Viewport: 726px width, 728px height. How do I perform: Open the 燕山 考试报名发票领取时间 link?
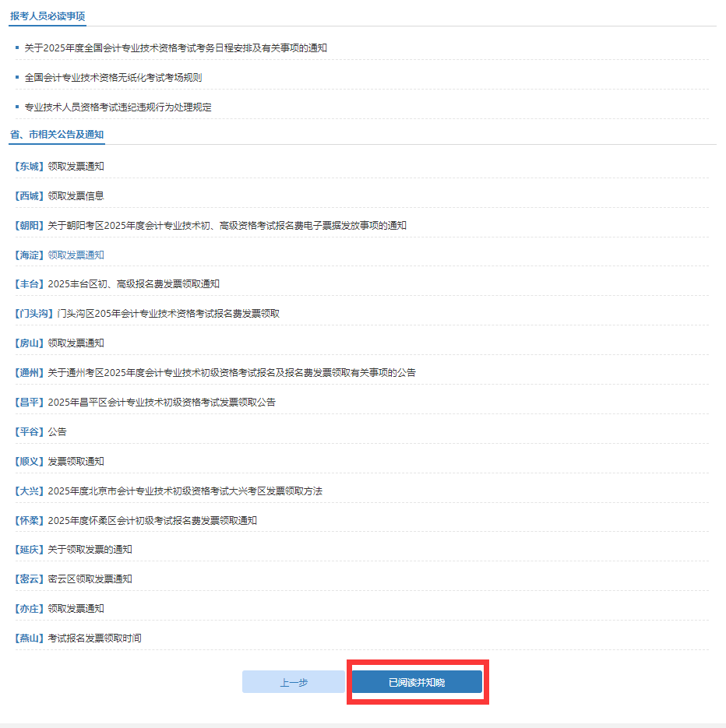pyautogui.click(x=94, y=638)
